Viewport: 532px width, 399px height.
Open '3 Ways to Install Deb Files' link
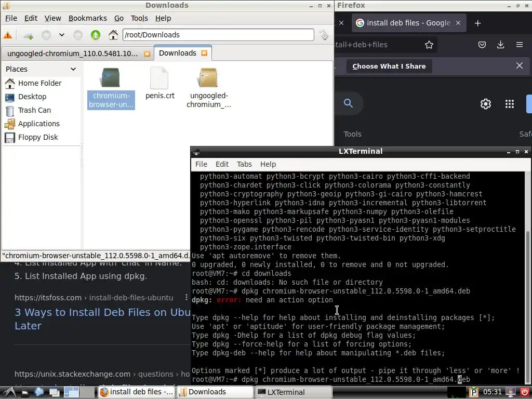[x=103, y=319]
